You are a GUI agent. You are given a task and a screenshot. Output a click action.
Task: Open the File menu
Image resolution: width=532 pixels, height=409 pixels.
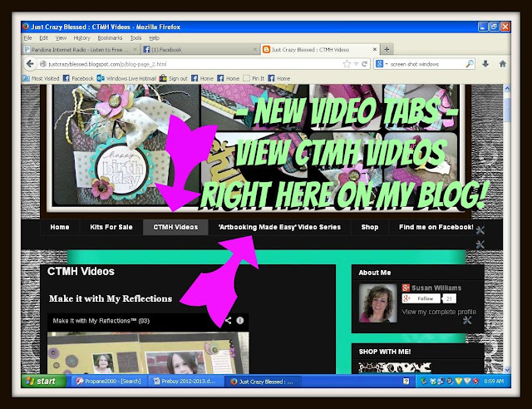click(27, 38)
